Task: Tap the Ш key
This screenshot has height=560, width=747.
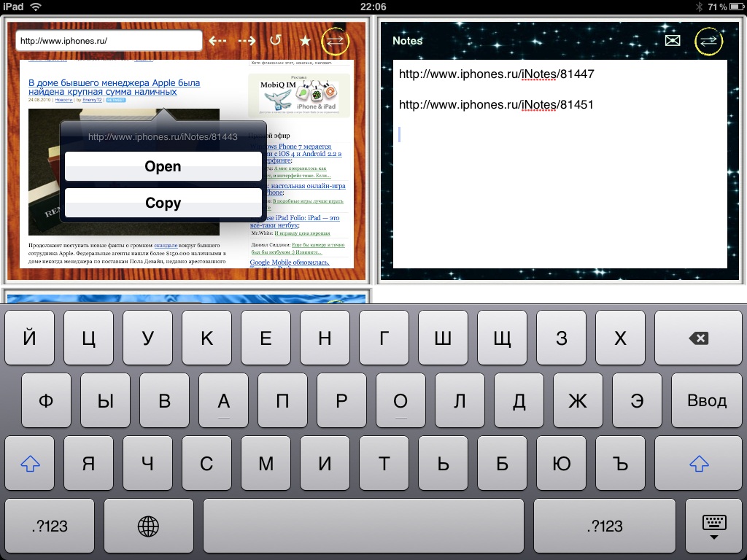Action: point(443,338)
